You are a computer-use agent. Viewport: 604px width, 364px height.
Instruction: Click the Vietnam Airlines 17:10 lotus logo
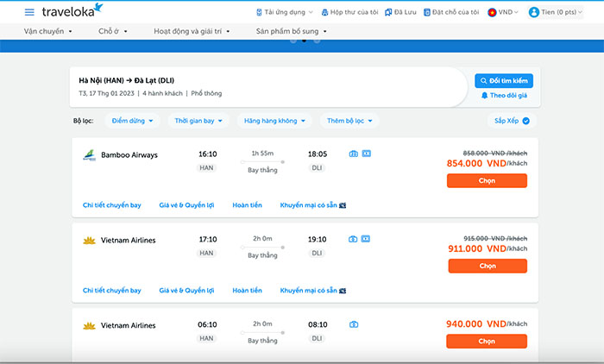[90, 241]
